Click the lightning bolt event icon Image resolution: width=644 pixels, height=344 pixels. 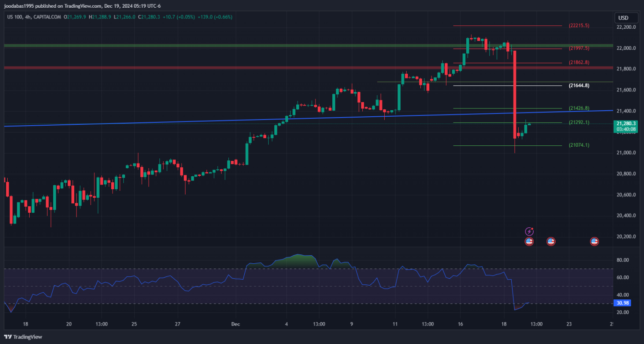tap(529, 232)
